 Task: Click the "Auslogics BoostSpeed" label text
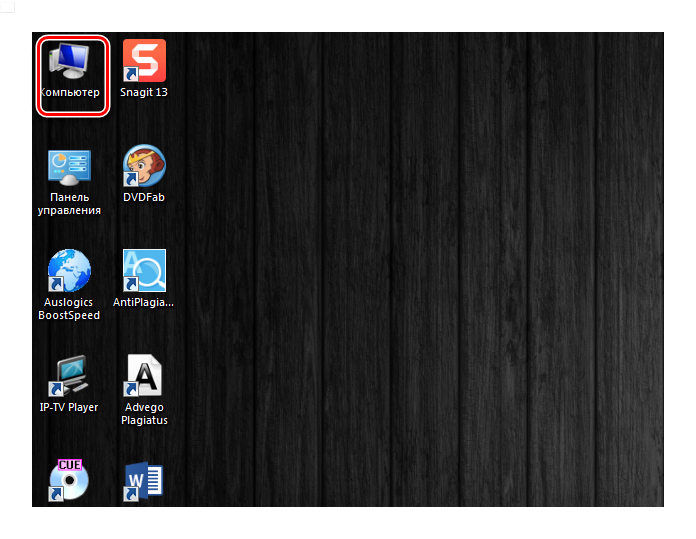click(x=70, y=309)
